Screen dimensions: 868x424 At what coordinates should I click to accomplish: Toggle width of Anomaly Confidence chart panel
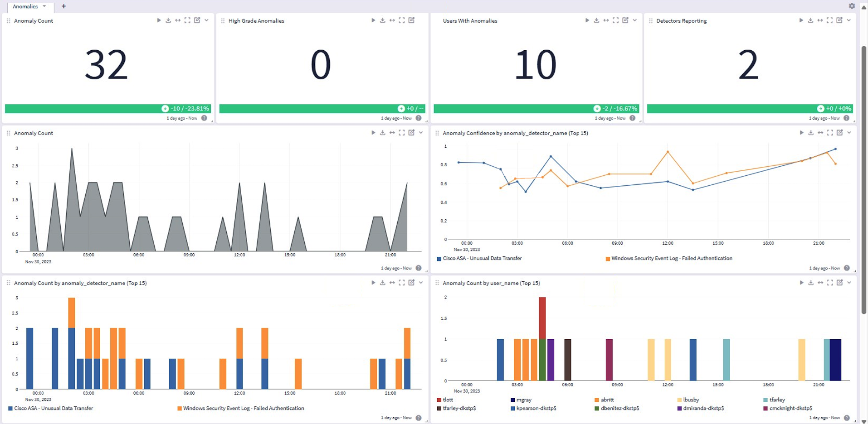pyautogui.click(x=820, y=133)
